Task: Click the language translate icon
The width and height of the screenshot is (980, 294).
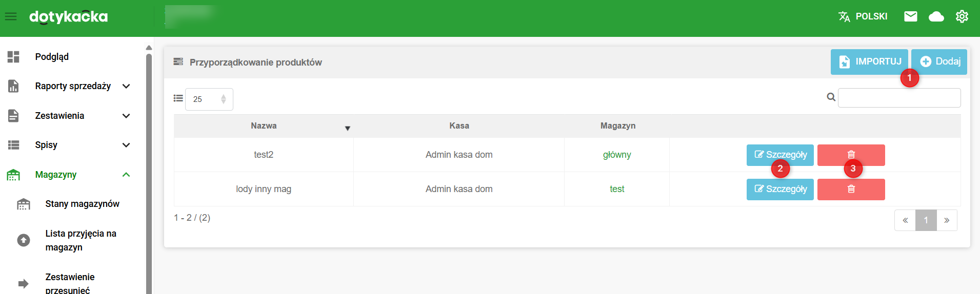Action: point(844,16)
